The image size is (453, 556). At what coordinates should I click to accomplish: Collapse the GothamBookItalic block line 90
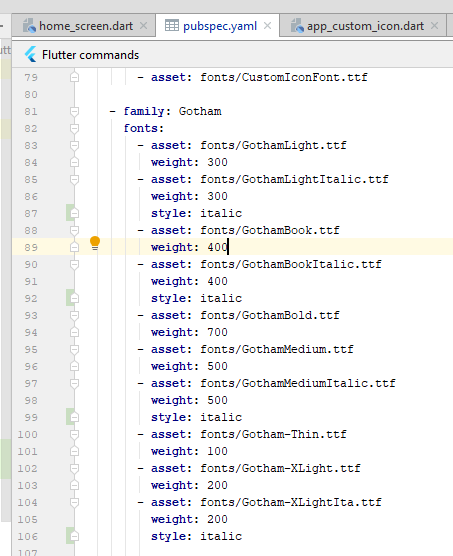pyautogui.click(x=74, y=264)
